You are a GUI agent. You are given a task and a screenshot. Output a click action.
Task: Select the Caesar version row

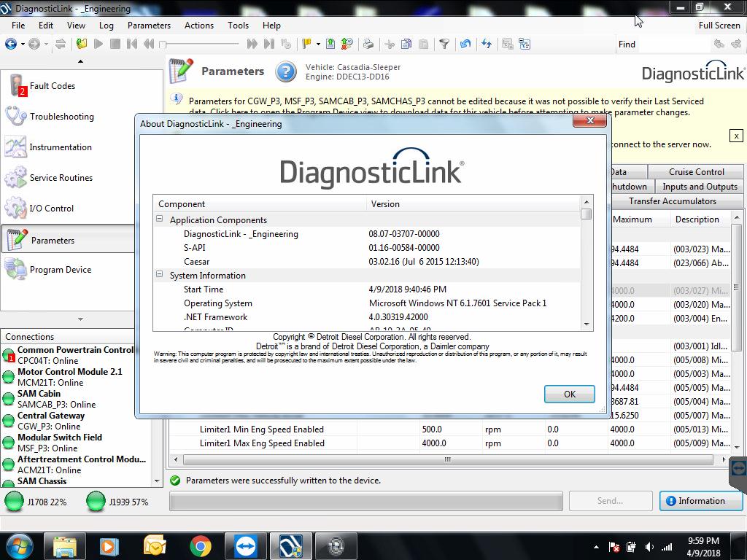click(x=367, y=262)
